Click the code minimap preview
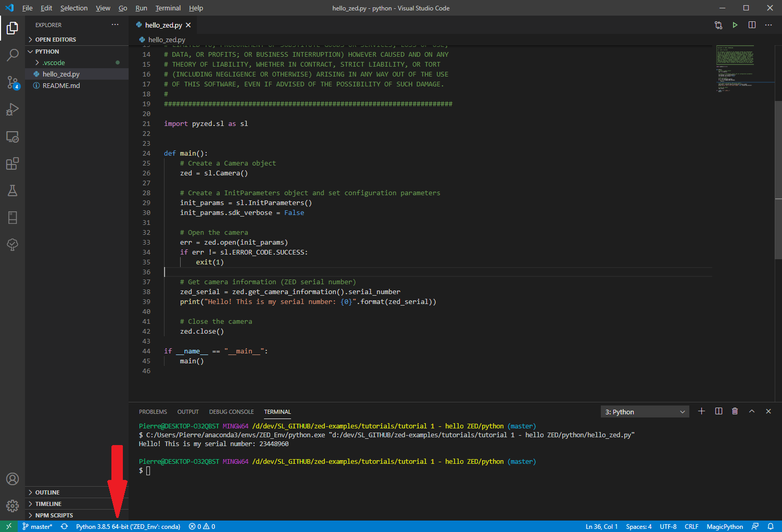Viewport: 782px width, 532px height. point(735,69)
